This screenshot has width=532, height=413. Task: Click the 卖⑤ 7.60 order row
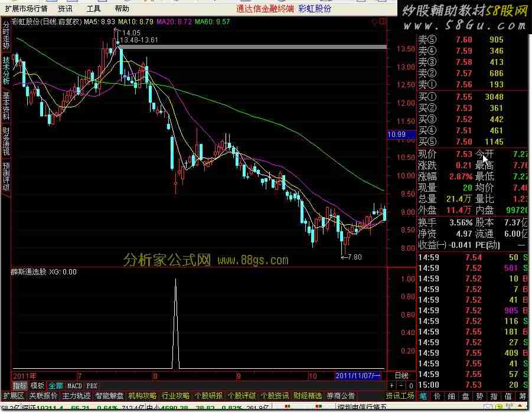(x=472, y=40)
